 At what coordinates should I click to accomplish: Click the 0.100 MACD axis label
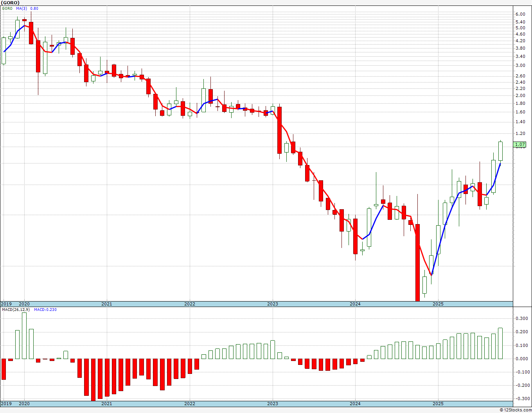click(x=521, y=345)
